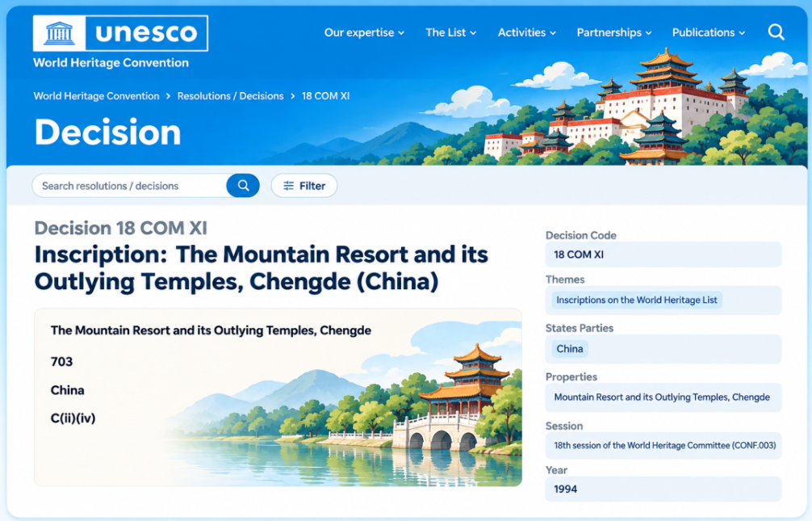Expand the Activities menu chevron

point(553,33)
